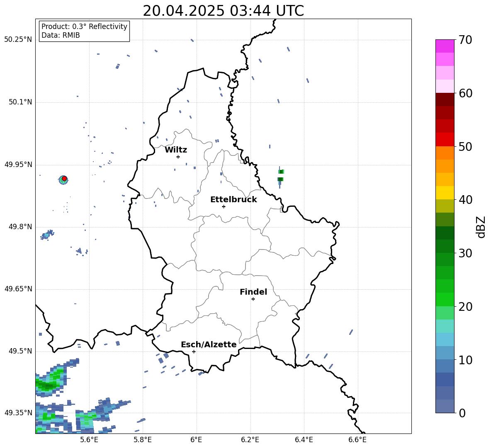Screen dimensions: 491x448
Task: Click the 5.8°E longitude label
Action: [x=143, y=440]
